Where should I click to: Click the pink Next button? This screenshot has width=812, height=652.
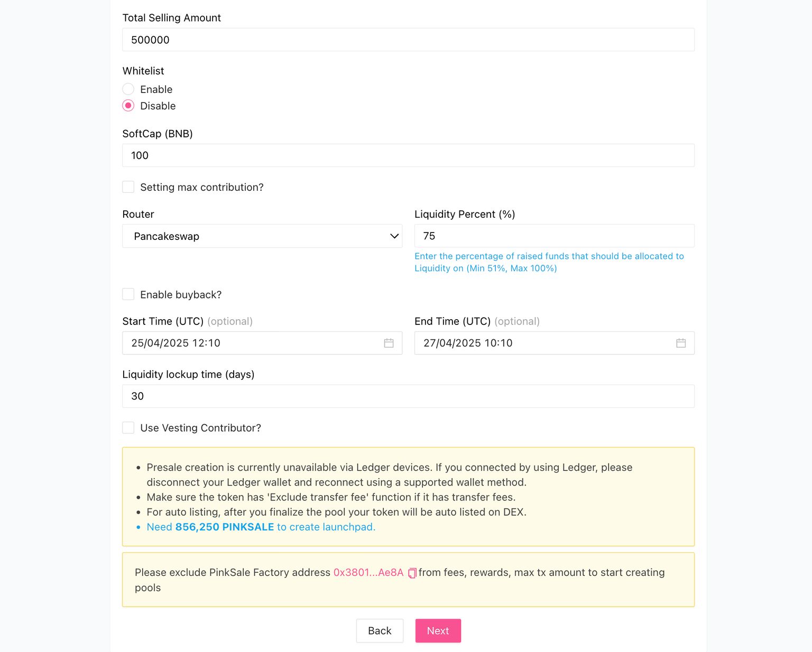[438, 631]
